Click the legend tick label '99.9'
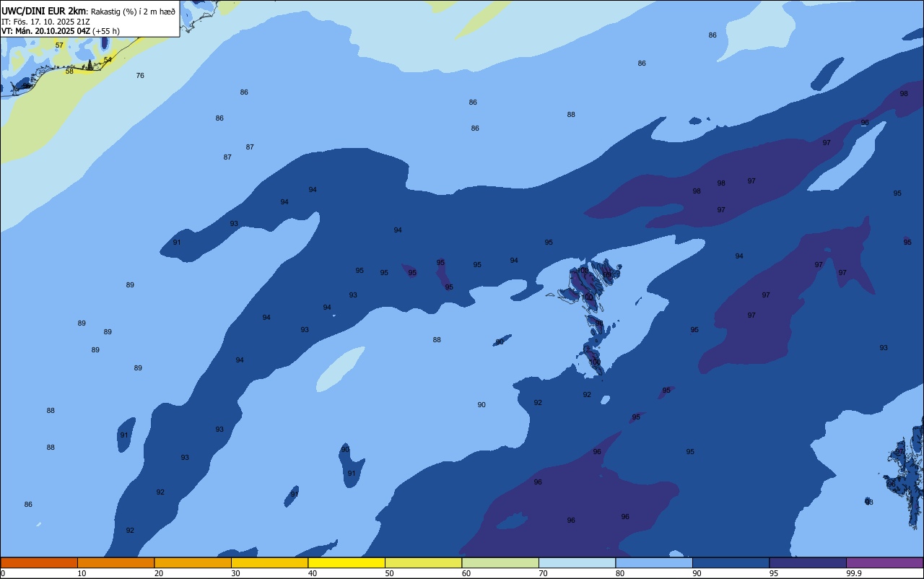The height and width of the screenshot is (579, 924). click(x=853, y=573)
